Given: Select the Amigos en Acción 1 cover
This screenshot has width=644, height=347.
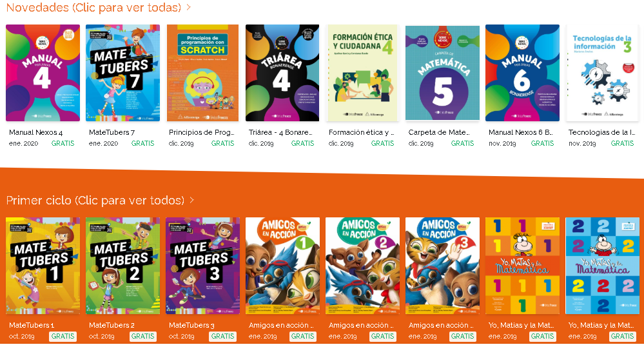Looking at the screenshot, I should pyautogui.click(x=282, y=266).
